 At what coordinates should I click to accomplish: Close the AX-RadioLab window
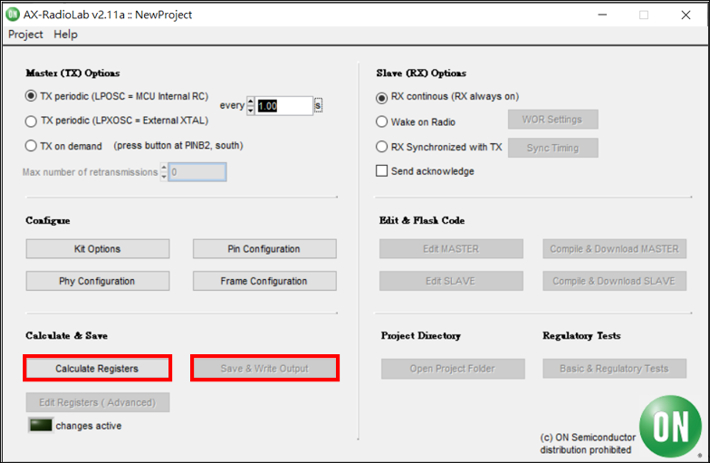[686, 15]
